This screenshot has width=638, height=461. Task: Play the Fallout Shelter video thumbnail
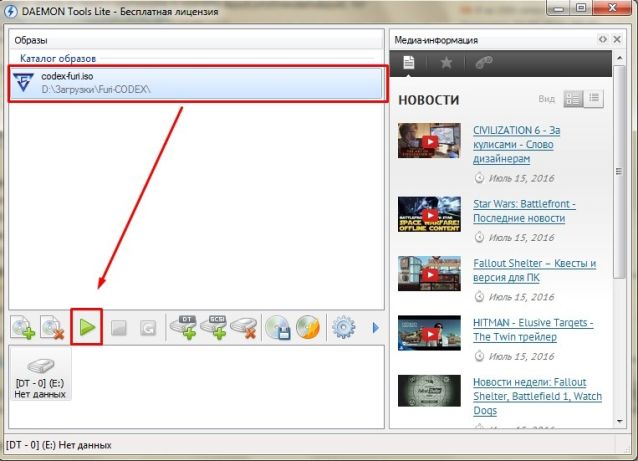[x=429, y=274]
